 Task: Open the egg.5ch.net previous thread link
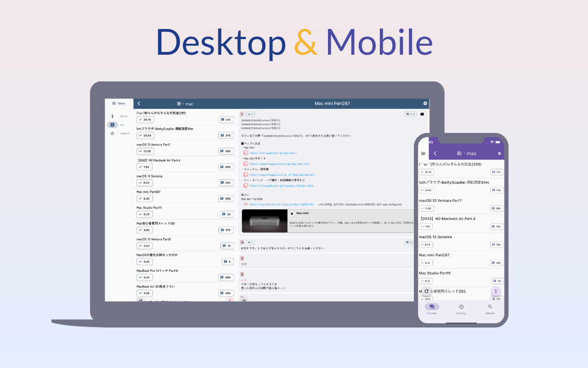click(282, 204)
